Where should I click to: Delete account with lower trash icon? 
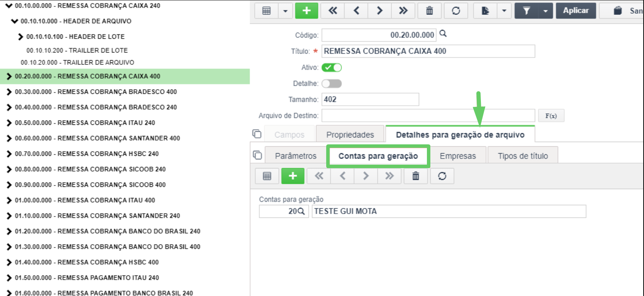click(x=416, y=176)
